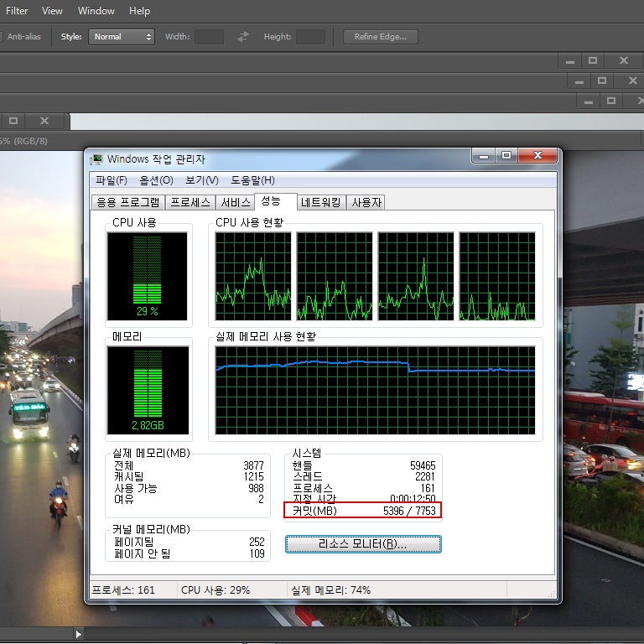Screen dimensions: 644x644
Task: Click the 실제 메모리 사용 현황 graph
Action: click(375, 390)
